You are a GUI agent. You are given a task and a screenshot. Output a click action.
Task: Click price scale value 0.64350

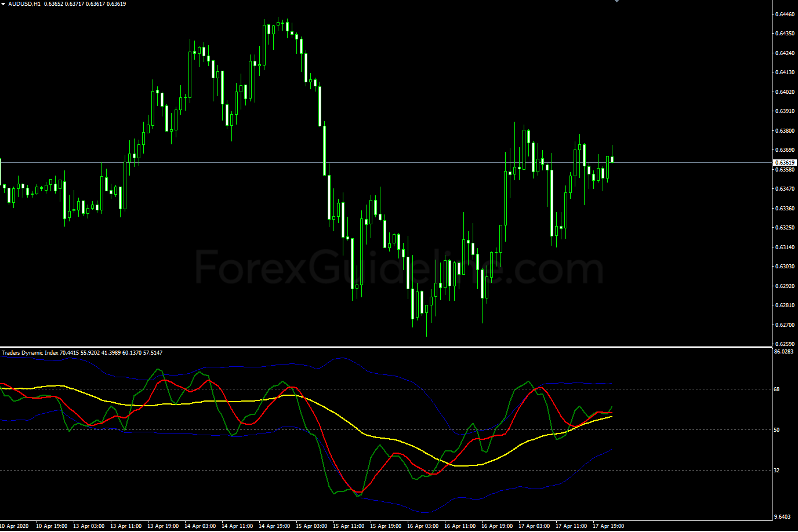pos(785,34)
